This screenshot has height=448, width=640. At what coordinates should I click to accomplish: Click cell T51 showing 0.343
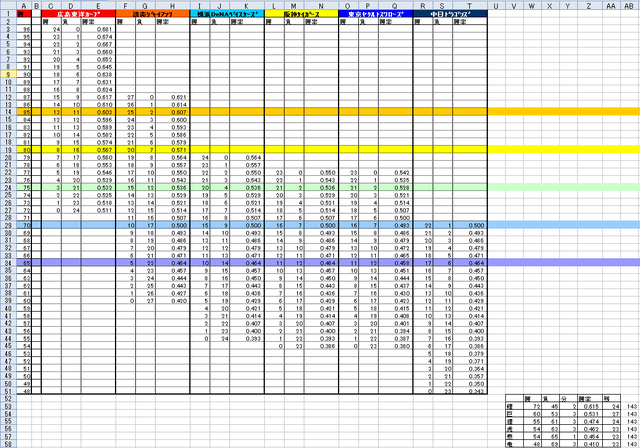tap(469, 391)
